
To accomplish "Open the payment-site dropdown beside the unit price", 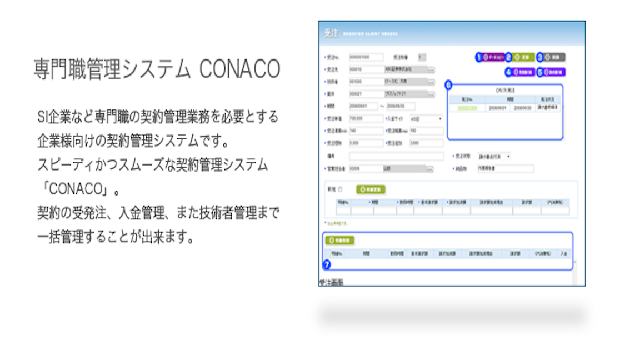I will 426,119.
